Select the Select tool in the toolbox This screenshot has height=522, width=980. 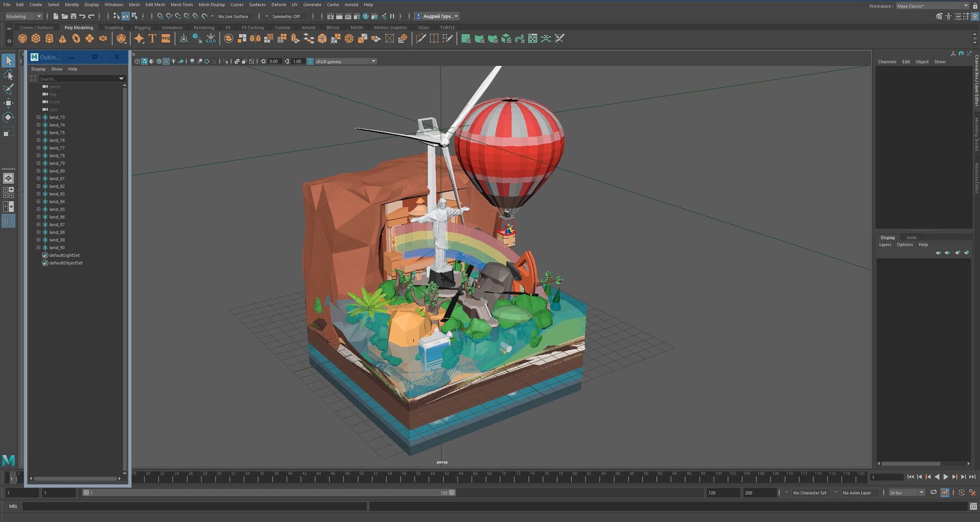8,60
